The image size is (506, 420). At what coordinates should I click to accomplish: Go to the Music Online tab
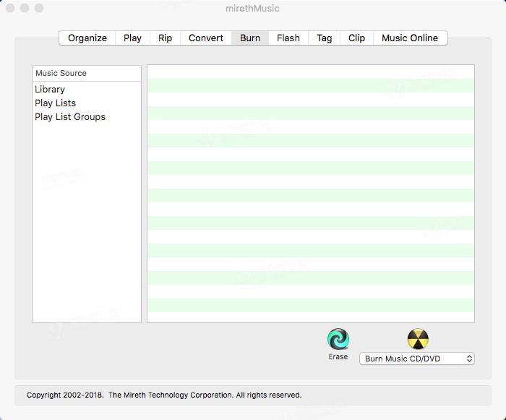pos(410,38)
